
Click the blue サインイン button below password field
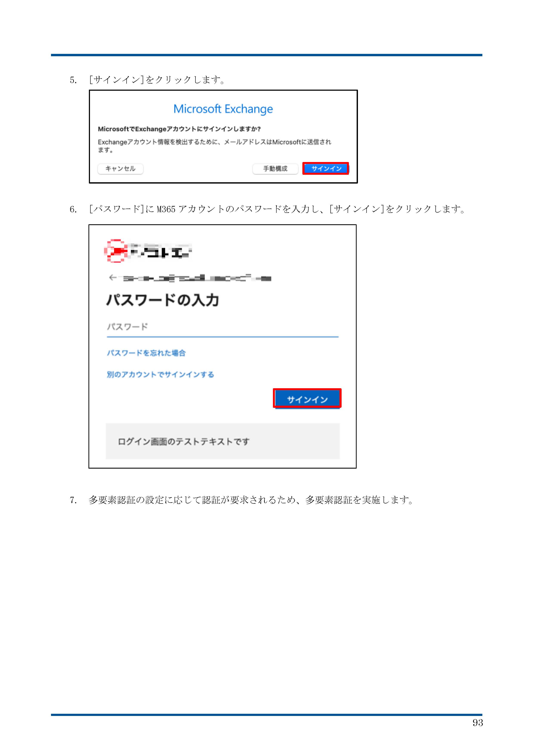coord(307,399)
